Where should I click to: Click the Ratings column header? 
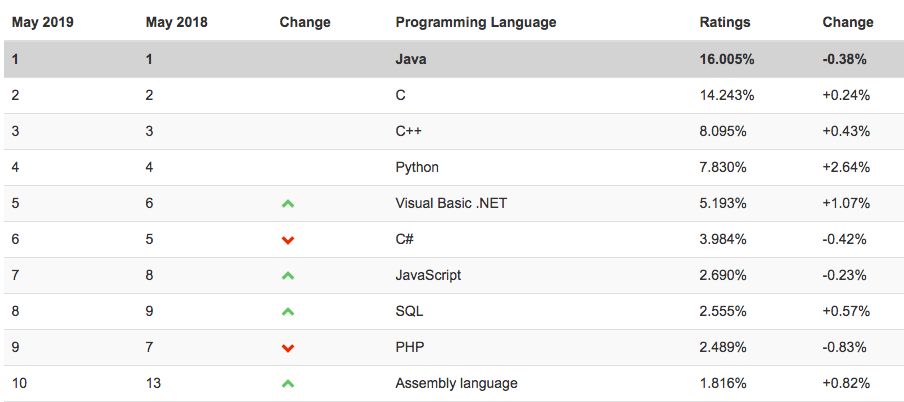point(724,22)
